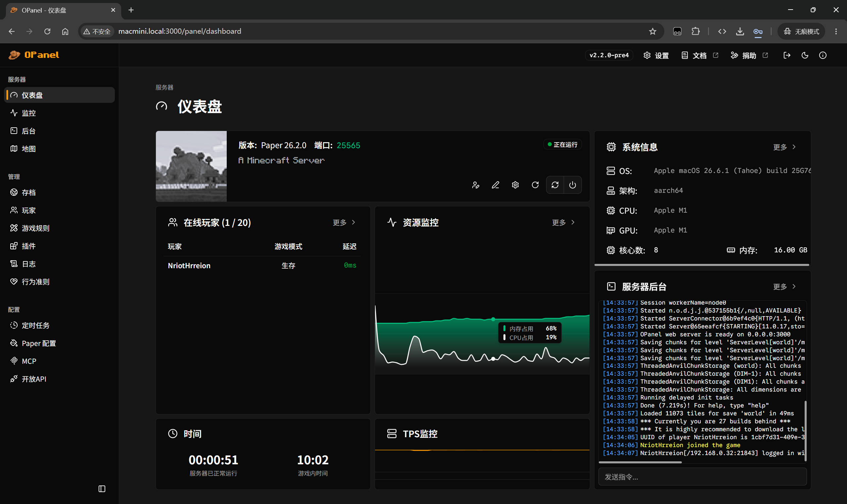Bookmark this page with the star icon
The width and height of the screenshot is (847, 504).
click(653, 31)
